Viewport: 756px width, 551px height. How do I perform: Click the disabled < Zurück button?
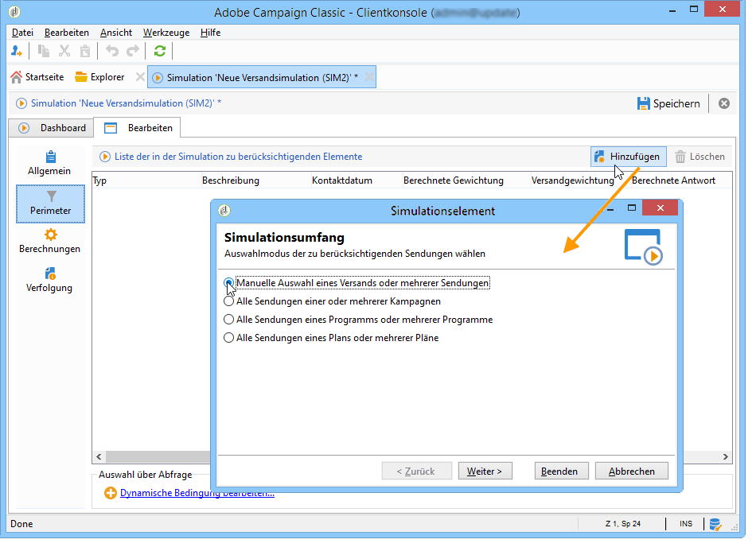[416, 471]
